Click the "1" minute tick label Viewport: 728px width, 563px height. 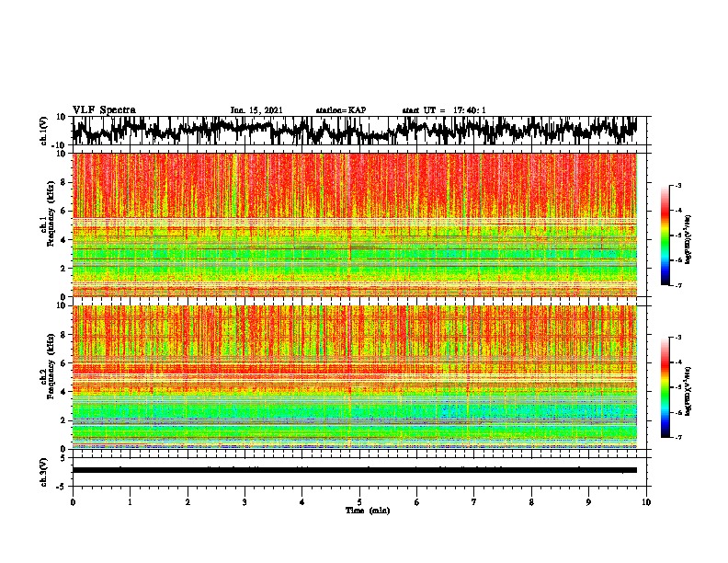[130, 502]
